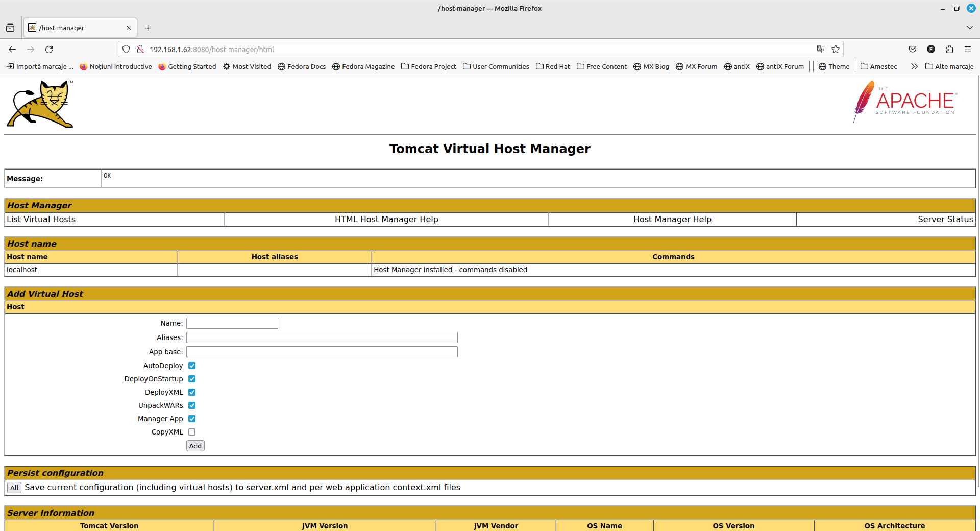Open the Extensions puzzle icon

point(949,49)
